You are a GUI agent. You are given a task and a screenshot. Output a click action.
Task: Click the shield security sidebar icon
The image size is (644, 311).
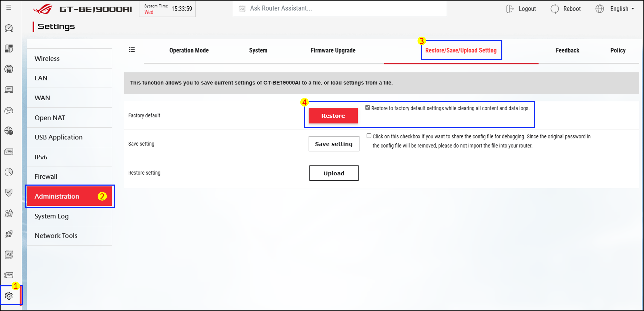click(x=9, y=192)
